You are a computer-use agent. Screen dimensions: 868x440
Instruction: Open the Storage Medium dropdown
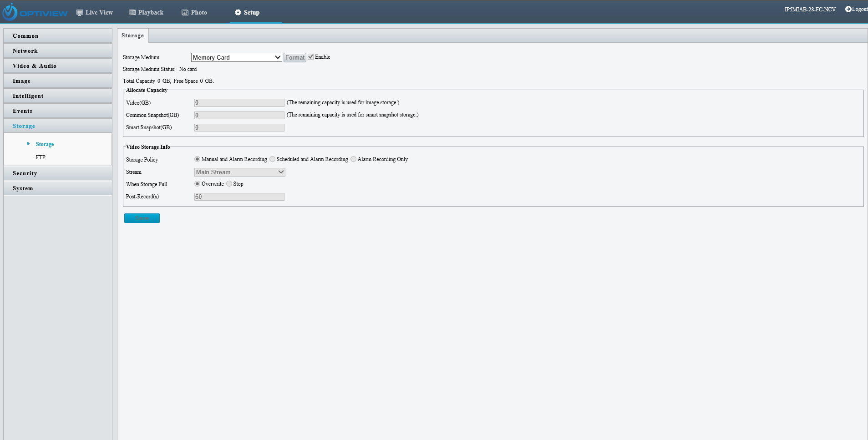[236, 57]
